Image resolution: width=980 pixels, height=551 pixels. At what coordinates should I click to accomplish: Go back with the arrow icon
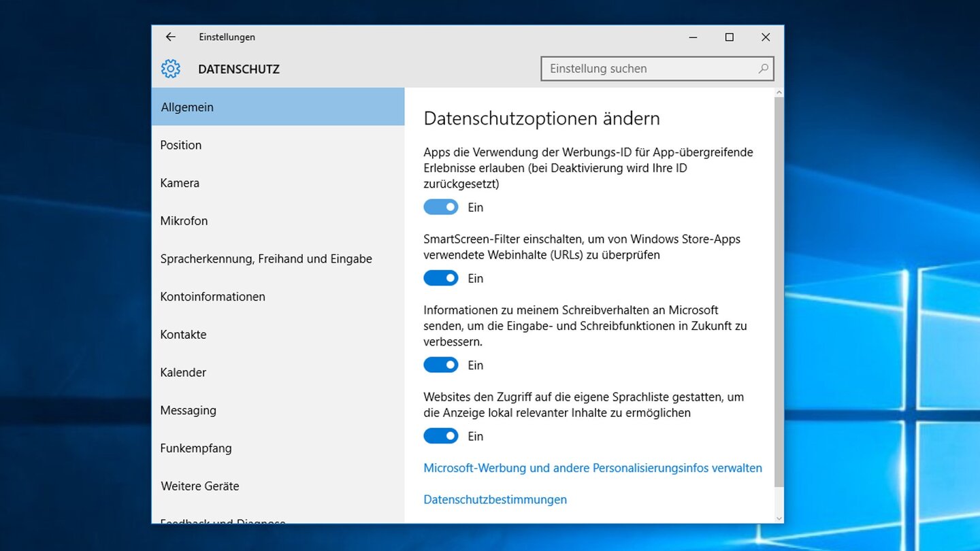point(171,37)
